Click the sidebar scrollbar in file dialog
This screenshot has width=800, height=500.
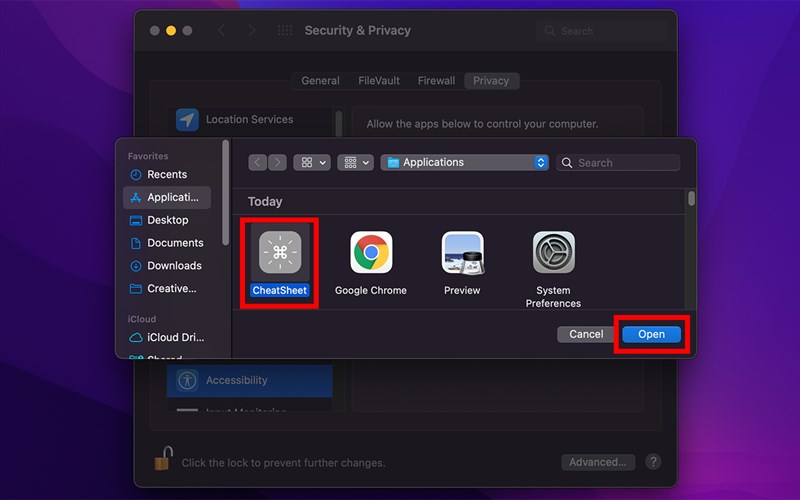(x=226, y=193)
